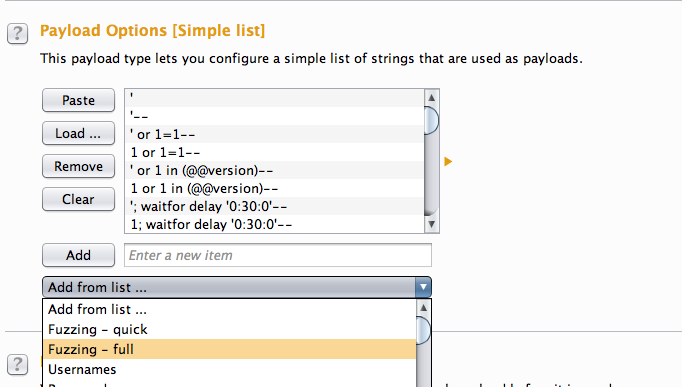Click the orange arrow beside payload list
Viewport: 682px width, 387px height.
[448, 162]
